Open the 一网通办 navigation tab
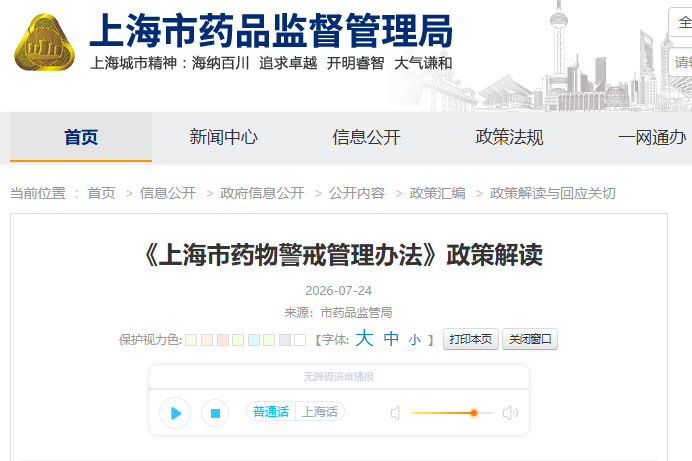The image size is (692, 461). pos(652,137)
